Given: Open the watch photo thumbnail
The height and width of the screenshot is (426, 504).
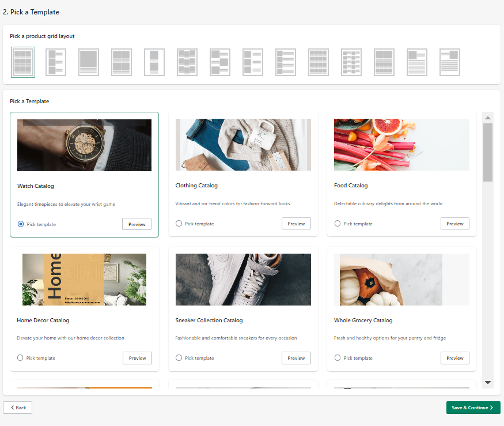Looking at the screenshot, I should click(x=84, y=145).
